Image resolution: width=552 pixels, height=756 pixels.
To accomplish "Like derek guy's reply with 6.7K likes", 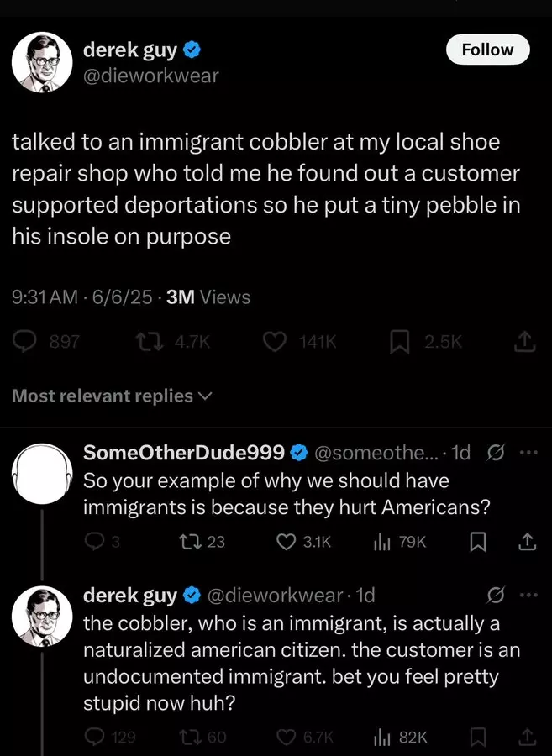I will (x=286, y=737).
